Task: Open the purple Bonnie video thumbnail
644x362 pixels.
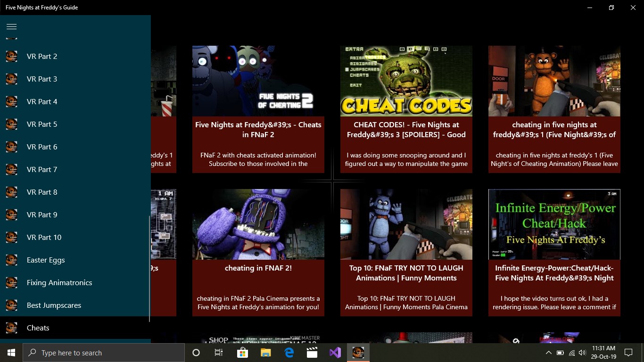Action: 258,224
